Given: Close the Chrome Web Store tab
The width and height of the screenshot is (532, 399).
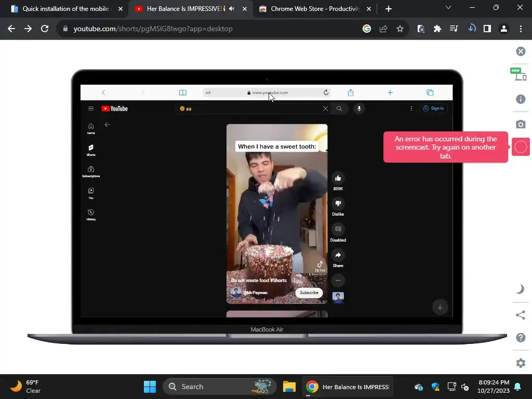Looking at the screenshot, I should 369,9.
